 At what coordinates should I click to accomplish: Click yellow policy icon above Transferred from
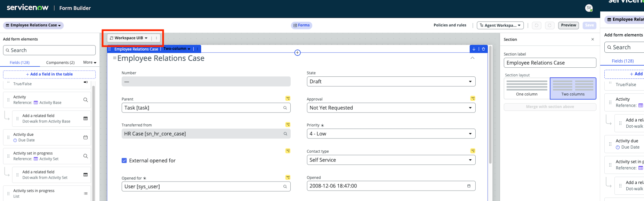click(x=288, y=125)
